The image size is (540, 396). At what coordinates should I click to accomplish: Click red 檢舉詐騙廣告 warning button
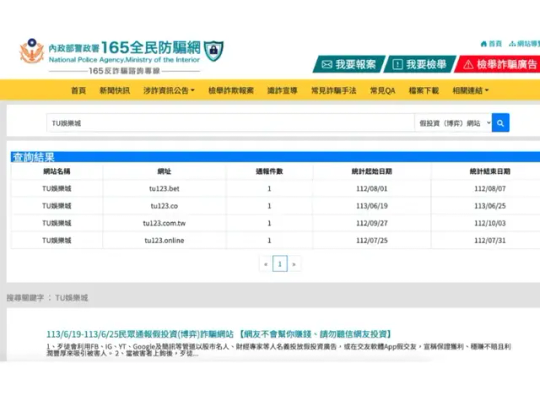coord(498,64)
